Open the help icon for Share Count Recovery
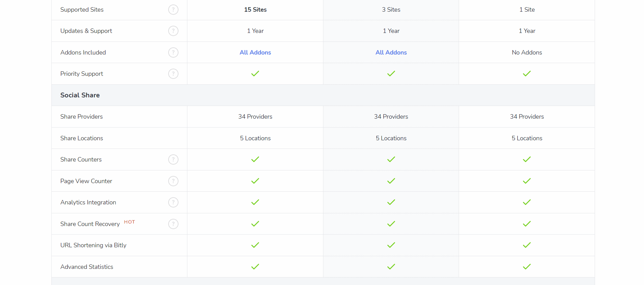The image size is (644, 285). click(x=173, y=224)
